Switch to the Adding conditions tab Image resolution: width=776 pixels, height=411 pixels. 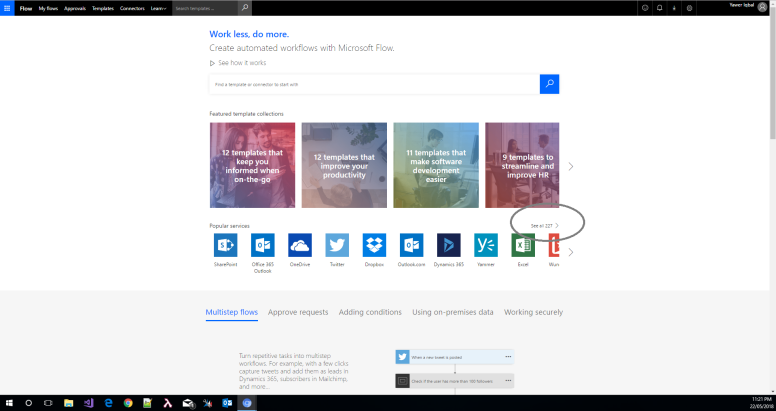click(370, 312)
